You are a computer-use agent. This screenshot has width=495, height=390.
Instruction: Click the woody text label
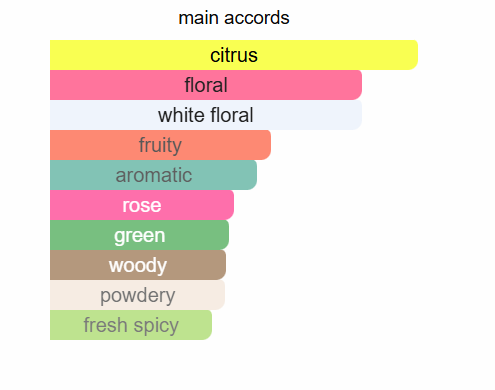138,266
